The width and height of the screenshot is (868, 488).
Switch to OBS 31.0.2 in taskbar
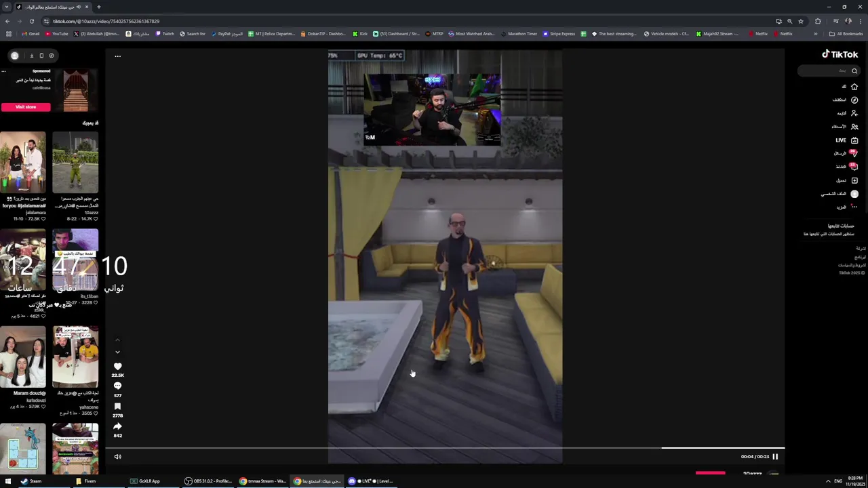click(209, 481)
